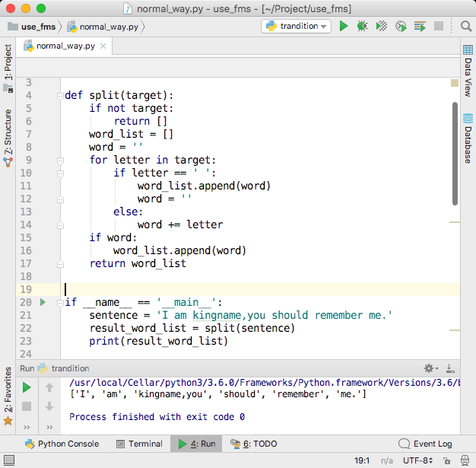
Task: Open the trandition run configuration dropdown
Action: (296, 26)
